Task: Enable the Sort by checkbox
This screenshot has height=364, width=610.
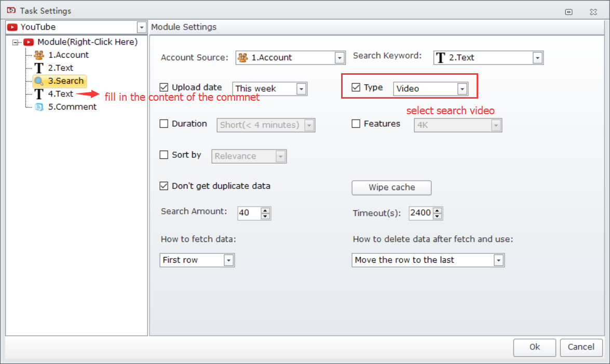Action: (x=164, y=155)
